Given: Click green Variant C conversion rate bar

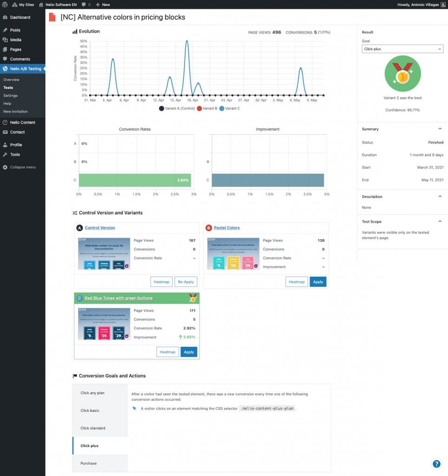Looking at the screenshot, I should 135,180.
